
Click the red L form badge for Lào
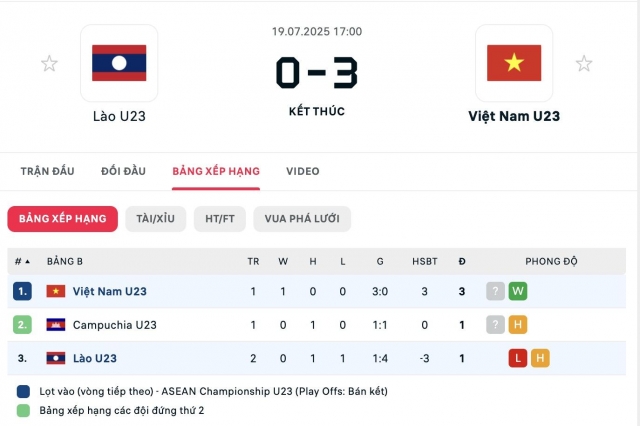click(518, 358)
